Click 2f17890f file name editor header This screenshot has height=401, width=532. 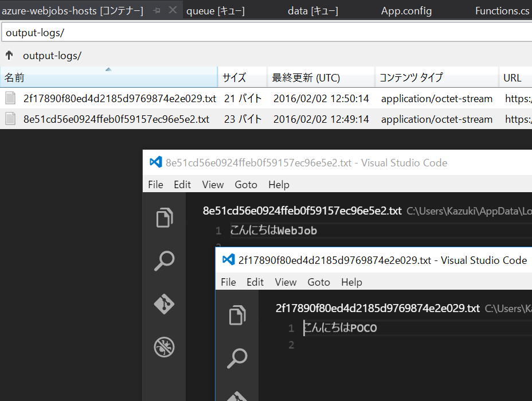(377, 308)
